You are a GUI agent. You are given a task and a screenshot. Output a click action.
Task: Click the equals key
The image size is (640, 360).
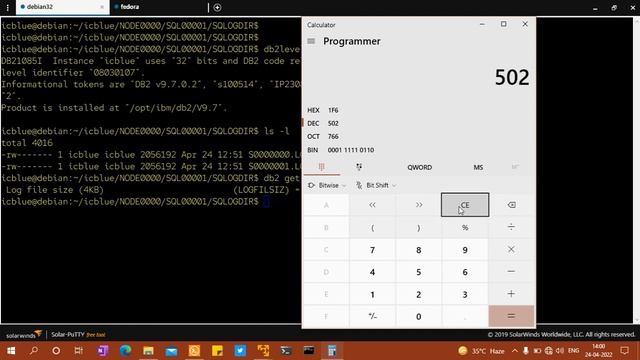point(511,316)
